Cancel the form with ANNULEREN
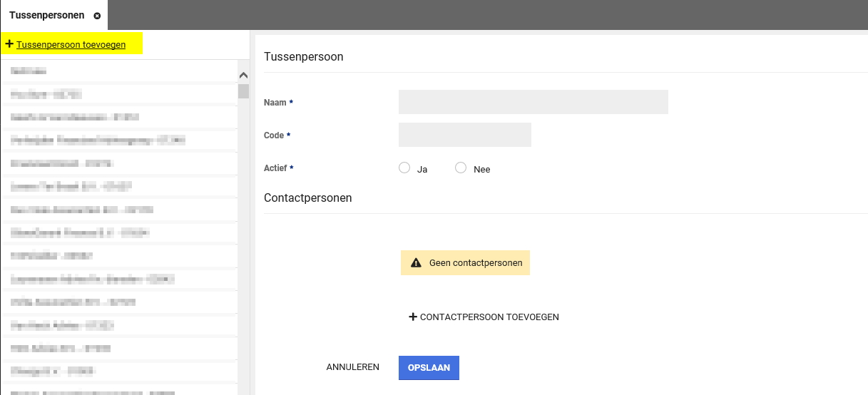 tap(352, 367)
